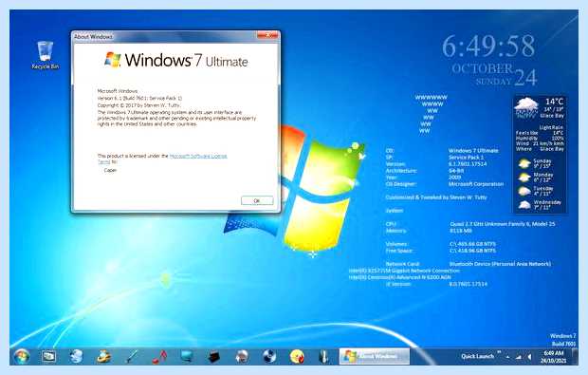Select the Tuesday forecast row
The width and height of the screenshot is (588, 375).
coord(536,191)
